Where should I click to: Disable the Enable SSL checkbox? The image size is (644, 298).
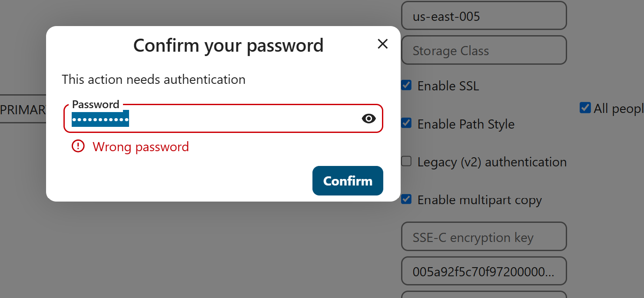pyautogui.click(x=406, y=85)
